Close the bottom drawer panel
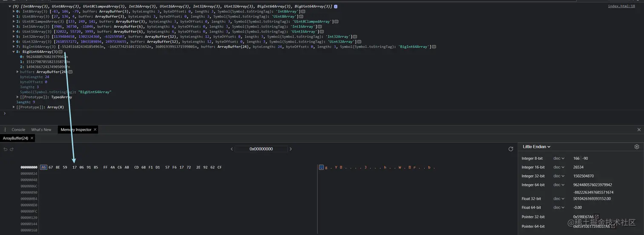The height and width of the screenshot is (235, 644). pyautogui.click(x=639, y=130)
